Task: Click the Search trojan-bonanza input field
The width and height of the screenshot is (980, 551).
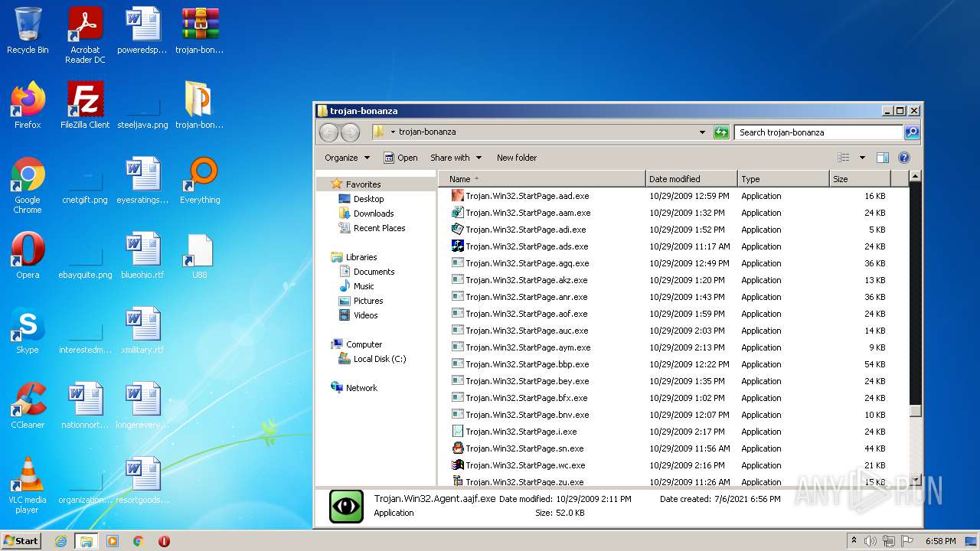Action: tap(818, 132)
